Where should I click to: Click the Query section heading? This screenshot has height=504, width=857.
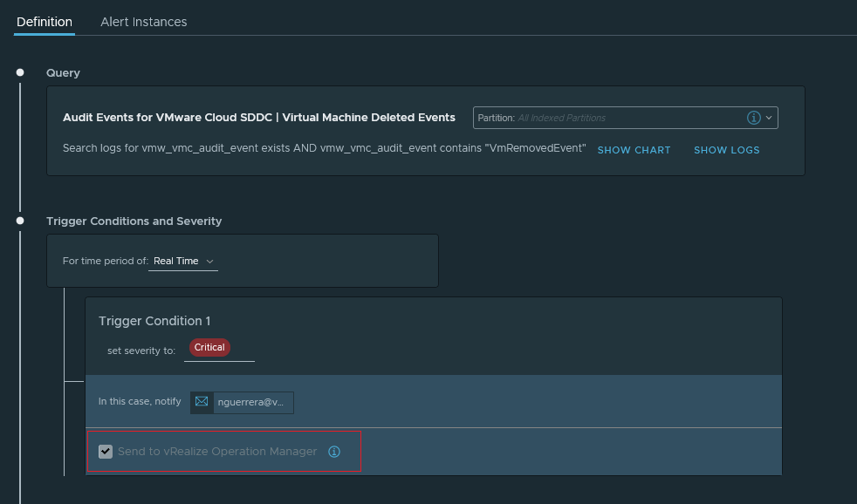tap(63, 73)
